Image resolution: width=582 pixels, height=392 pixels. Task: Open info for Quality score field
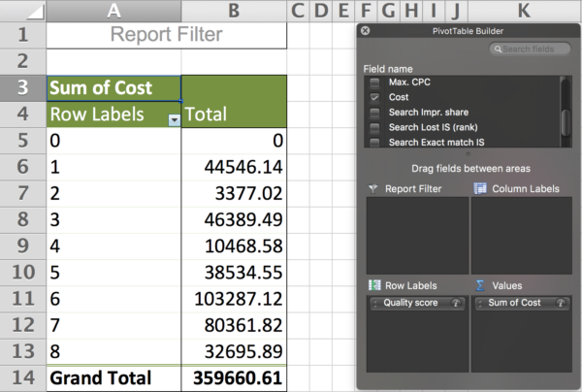click(456, 304)
